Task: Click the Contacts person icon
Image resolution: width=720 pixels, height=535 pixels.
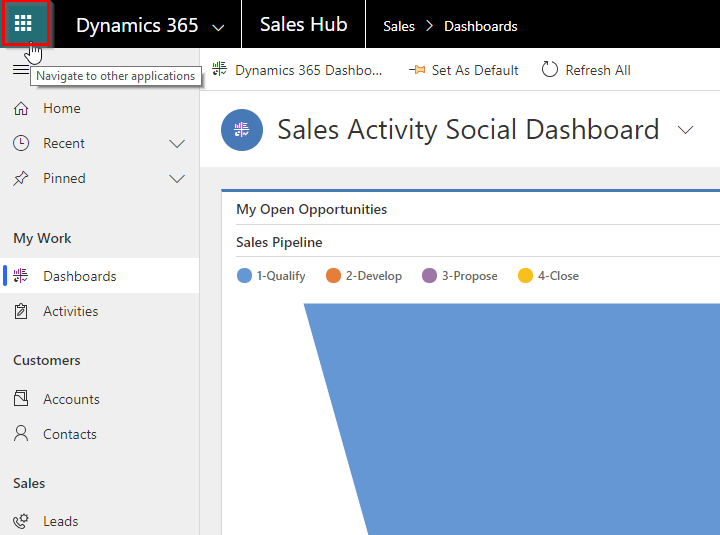Action: 21,434
